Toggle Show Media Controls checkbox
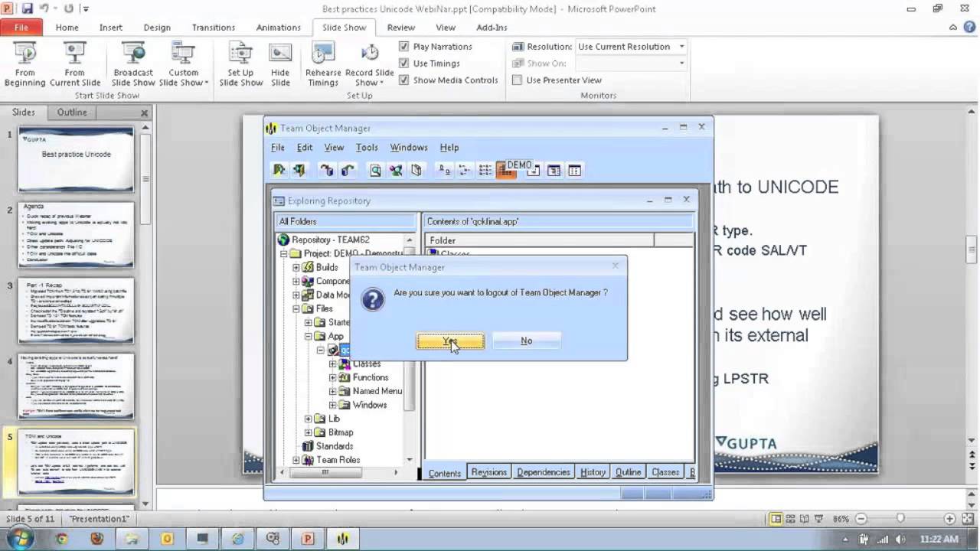Viewport: 980px width, 551px height. (404, 80)
